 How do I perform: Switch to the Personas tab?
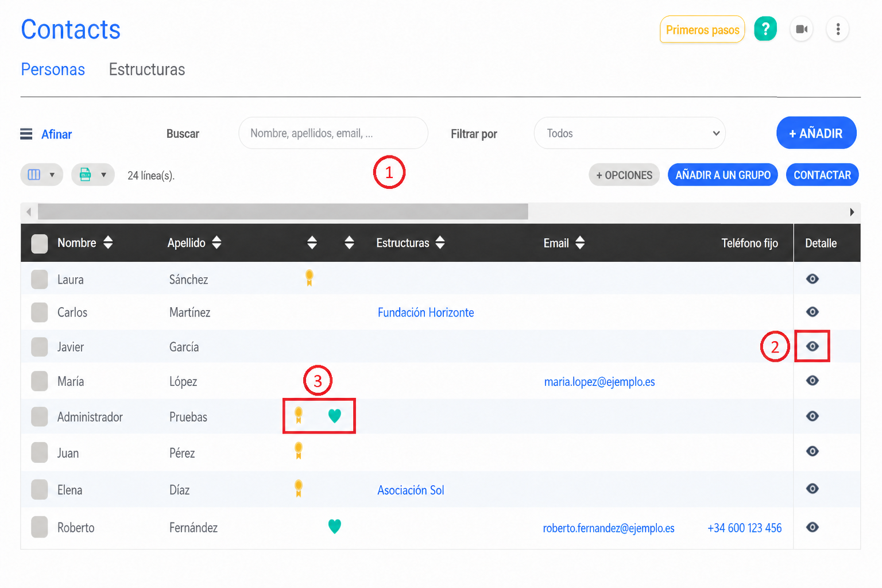tap(53, 69)
